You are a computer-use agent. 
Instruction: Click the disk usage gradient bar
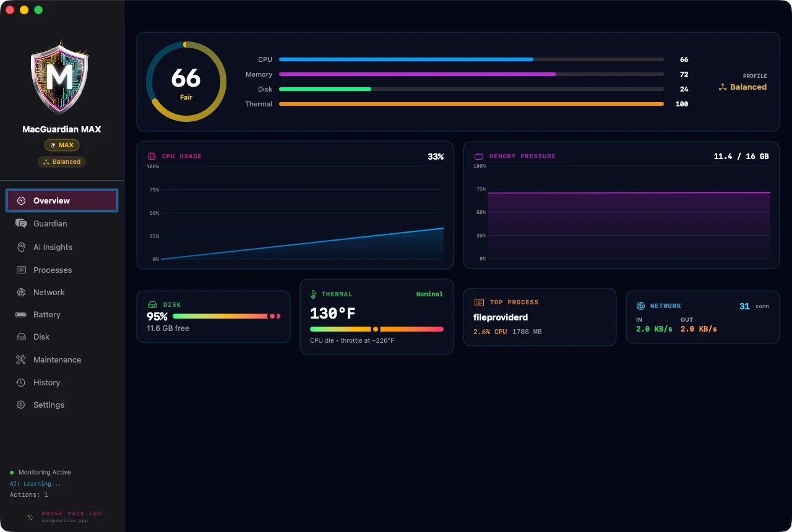click(226, 316)
